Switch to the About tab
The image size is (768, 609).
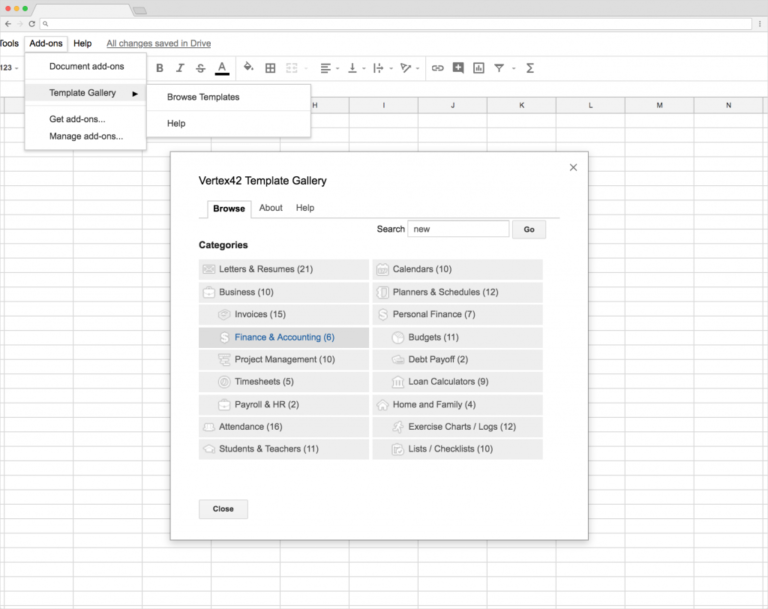point(271,208)
